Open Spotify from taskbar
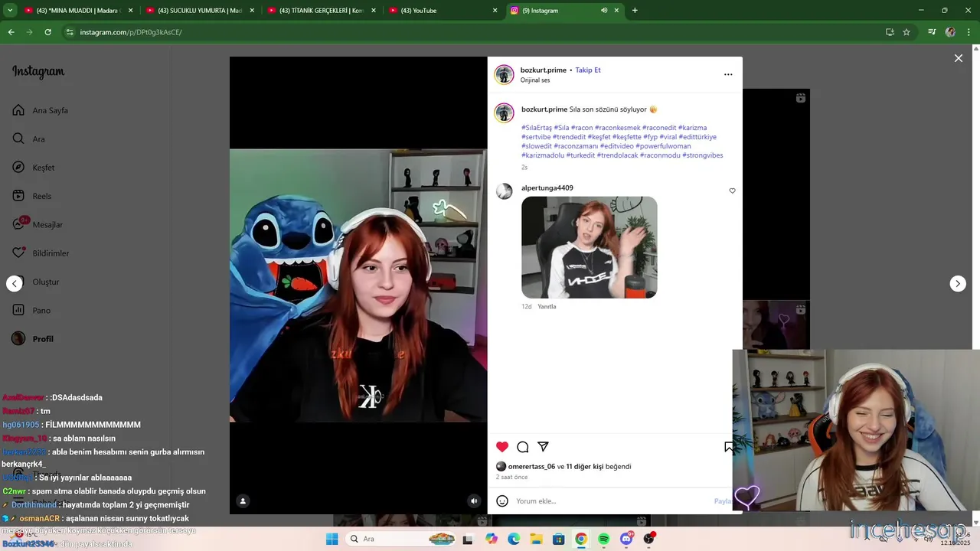 point(603,539)
